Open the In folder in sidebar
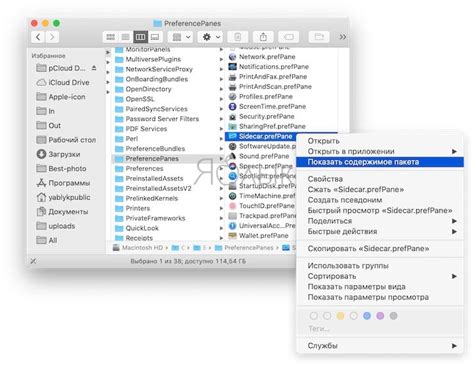Screen dimensions: 474x366 [x=46, y=111]
